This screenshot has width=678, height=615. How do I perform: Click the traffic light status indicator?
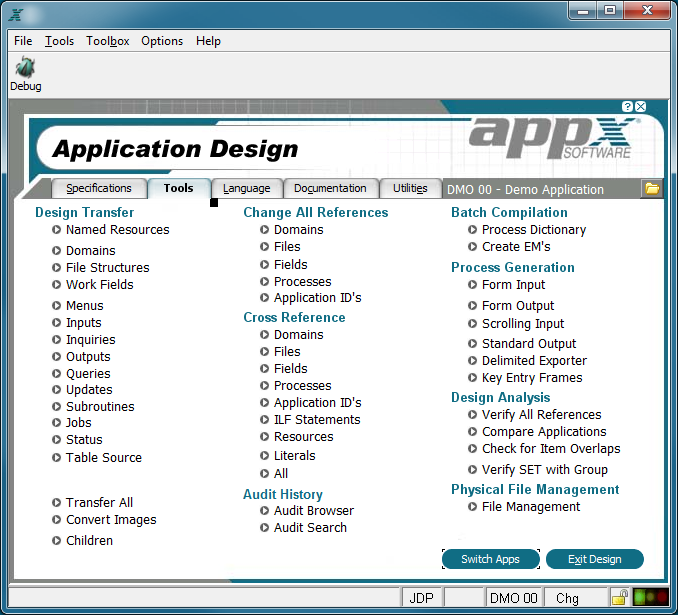(x=651, y=597)
